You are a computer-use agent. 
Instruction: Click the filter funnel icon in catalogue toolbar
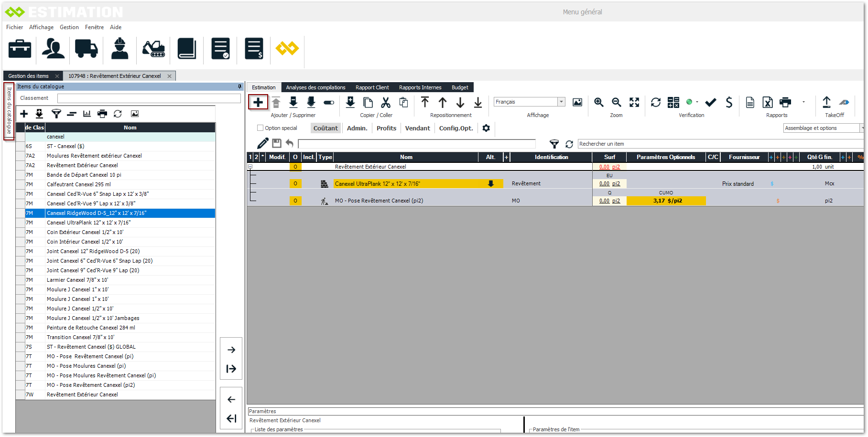[x=56, y=114]
